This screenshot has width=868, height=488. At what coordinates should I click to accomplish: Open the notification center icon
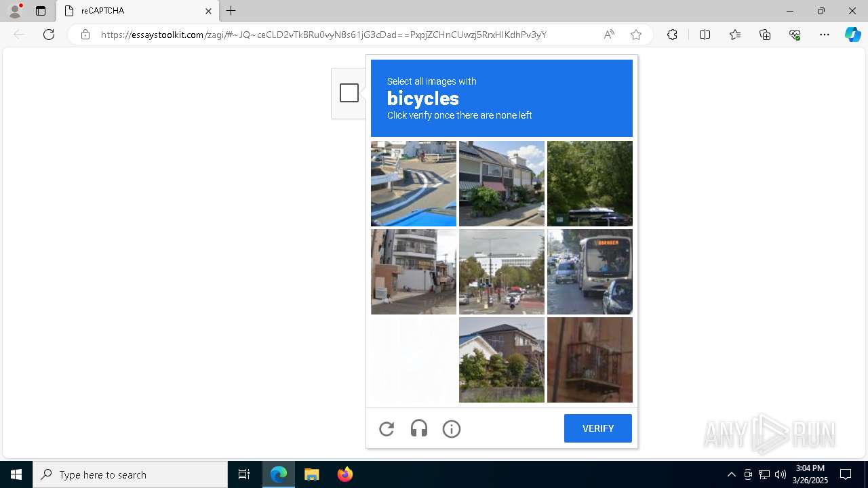point(846,474)
